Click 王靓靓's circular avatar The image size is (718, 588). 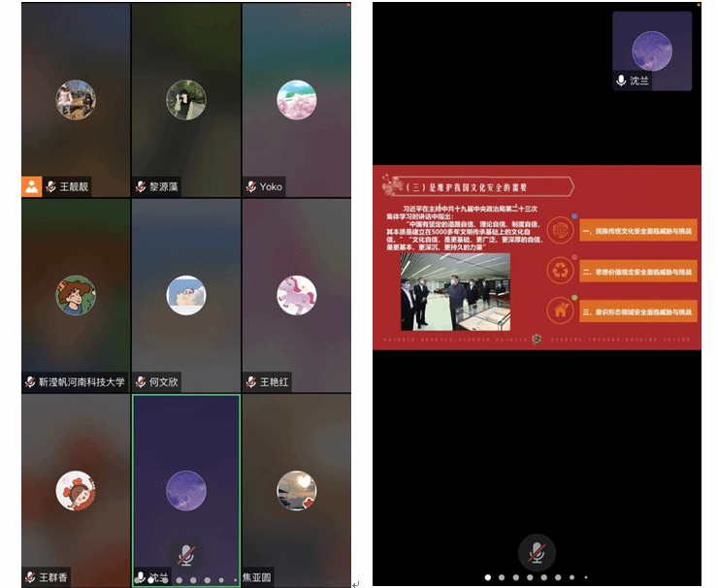tap(76, 100)
